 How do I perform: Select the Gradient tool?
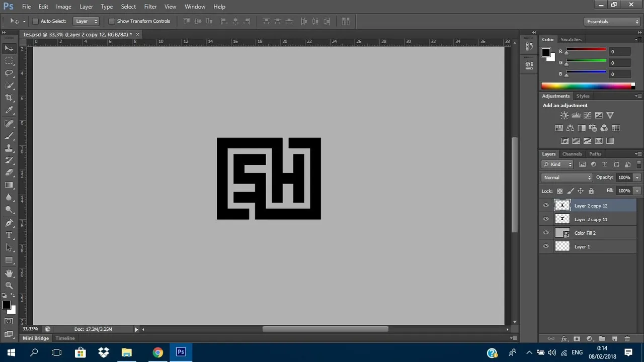pos(9,185)
